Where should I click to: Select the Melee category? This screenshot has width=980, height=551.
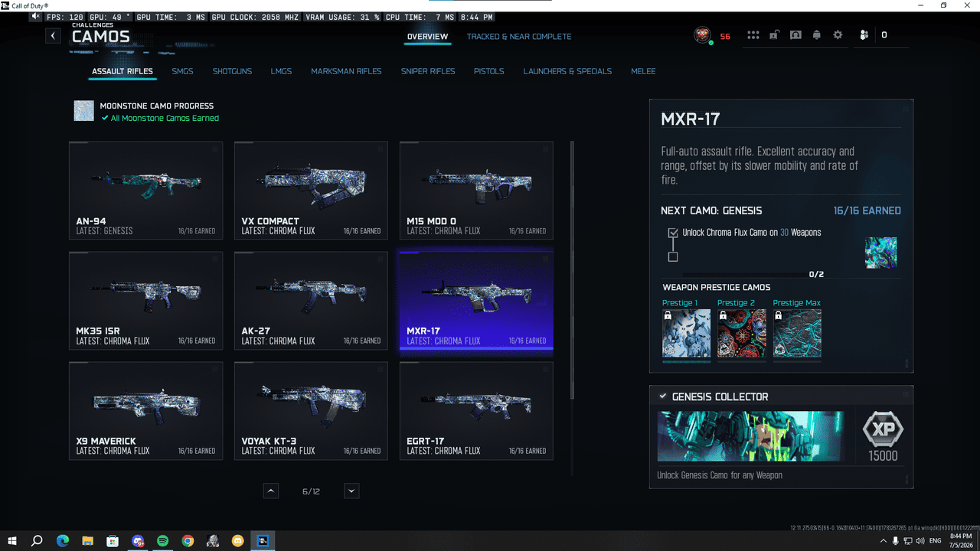pos(643,71)
